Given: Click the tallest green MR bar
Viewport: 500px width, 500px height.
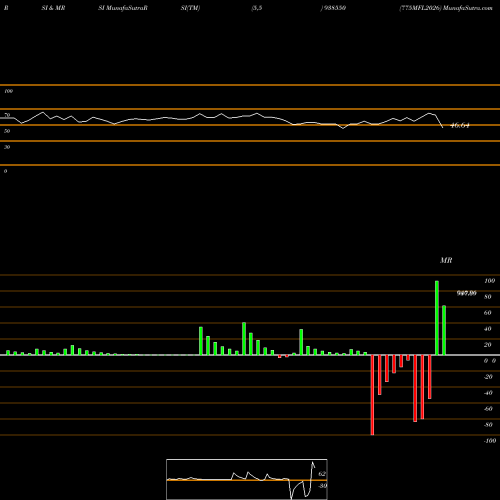Looking at the screenshot, I should 437,318.
